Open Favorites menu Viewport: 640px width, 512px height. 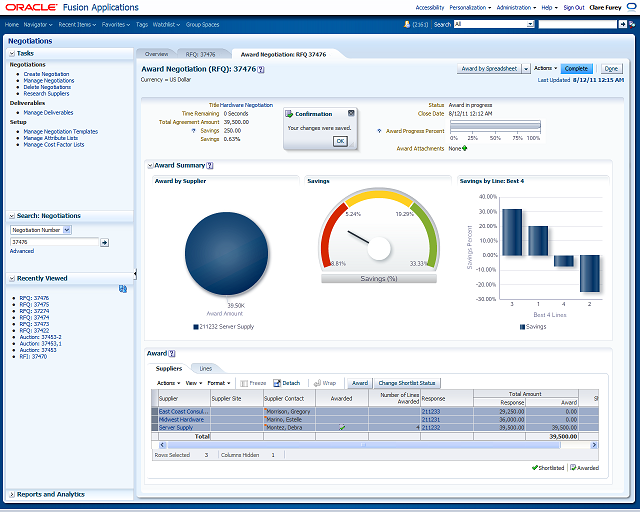[x=116, y=24]
